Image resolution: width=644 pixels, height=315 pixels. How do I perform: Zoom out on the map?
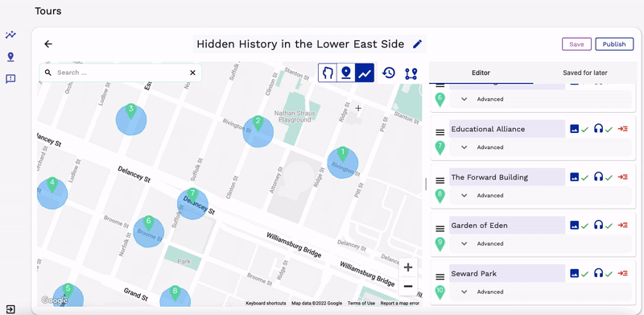pyautogui.click(x=408, y=286)
